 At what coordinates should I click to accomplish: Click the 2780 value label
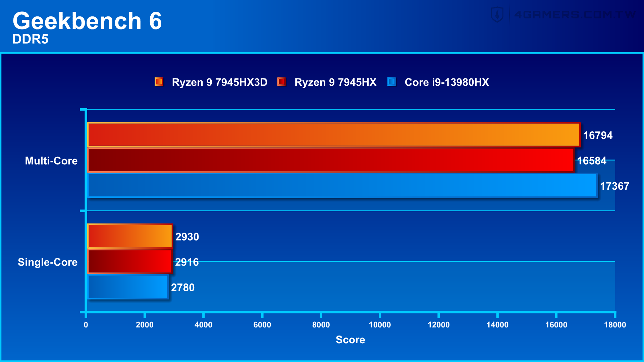coord(183,288)
